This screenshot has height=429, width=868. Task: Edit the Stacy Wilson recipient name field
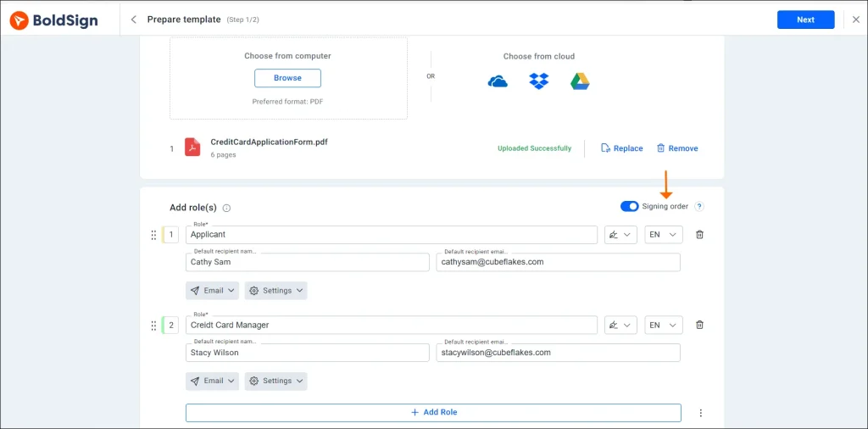(x=307, y=353)
